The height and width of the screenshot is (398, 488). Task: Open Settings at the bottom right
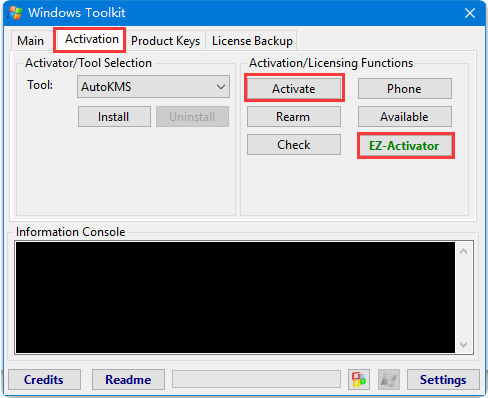click(443, 379)
